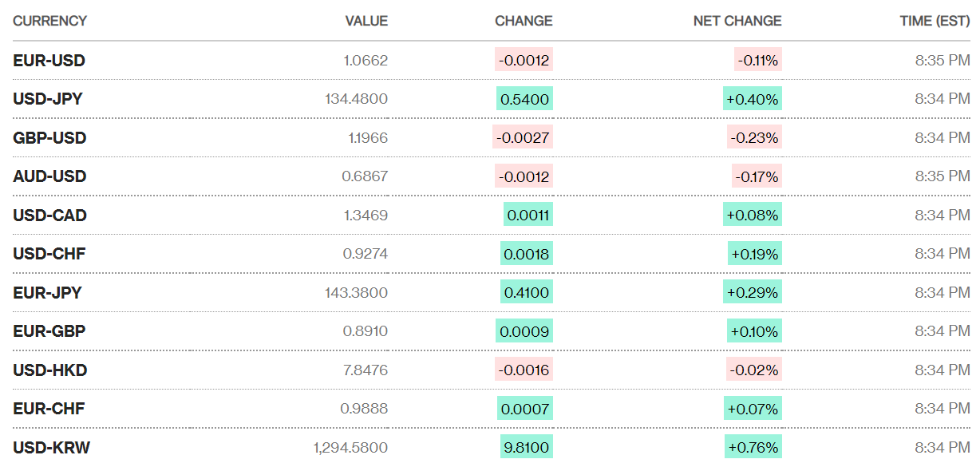Select the EUR-JPY cross rate link
The width and height of the screenshot is (980, 463).
(48, 293)
